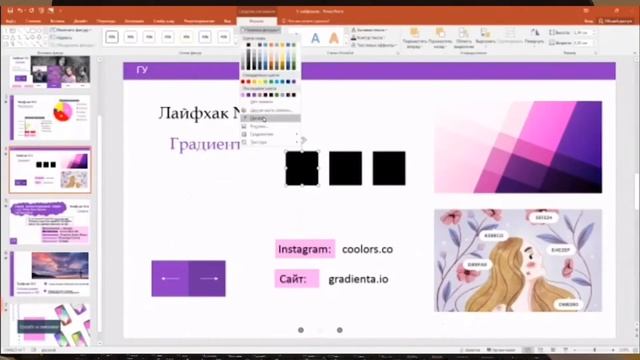Open Другие цвета заливки from fill menu
The width and height of the screenshot is (640, 360).
[x=270, y=110]
